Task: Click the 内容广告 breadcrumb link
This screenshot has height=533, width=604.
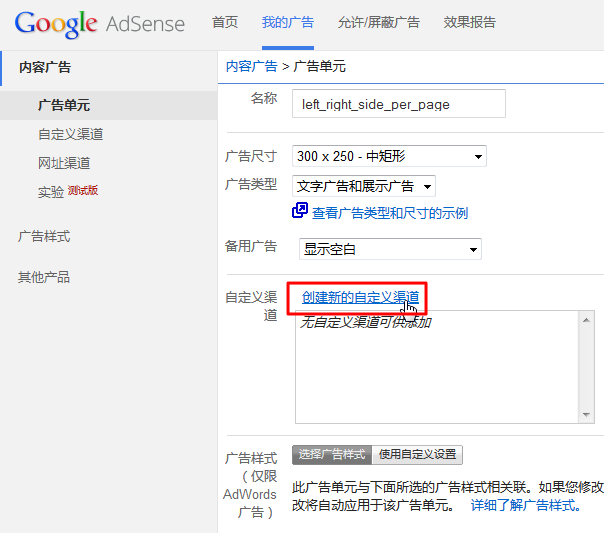Action: [x=252, y=67]
